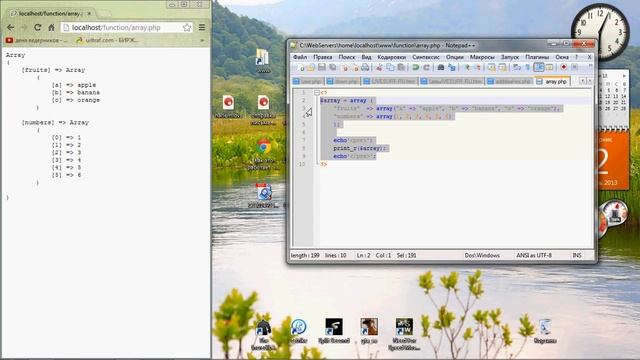Zoom in the editor text
The width and height of the screenshot is (640, 360).
point(467,67)
